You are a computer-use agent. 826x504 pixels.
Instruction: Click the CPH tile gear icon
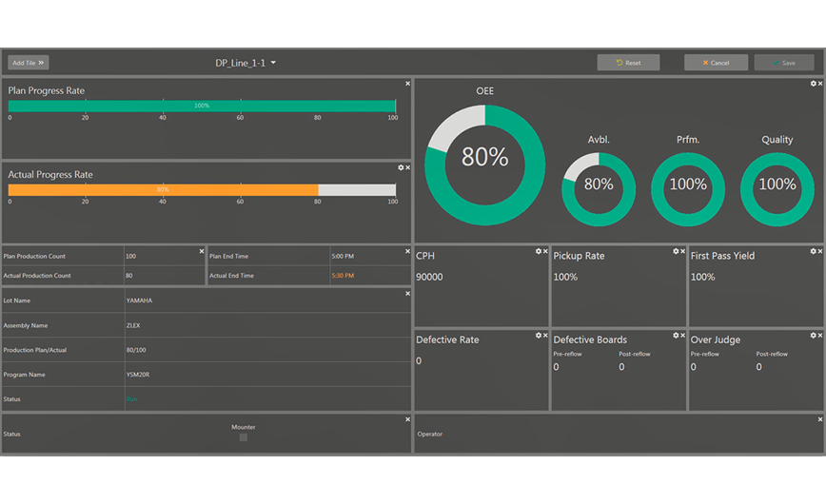click(x=538, y=252)
